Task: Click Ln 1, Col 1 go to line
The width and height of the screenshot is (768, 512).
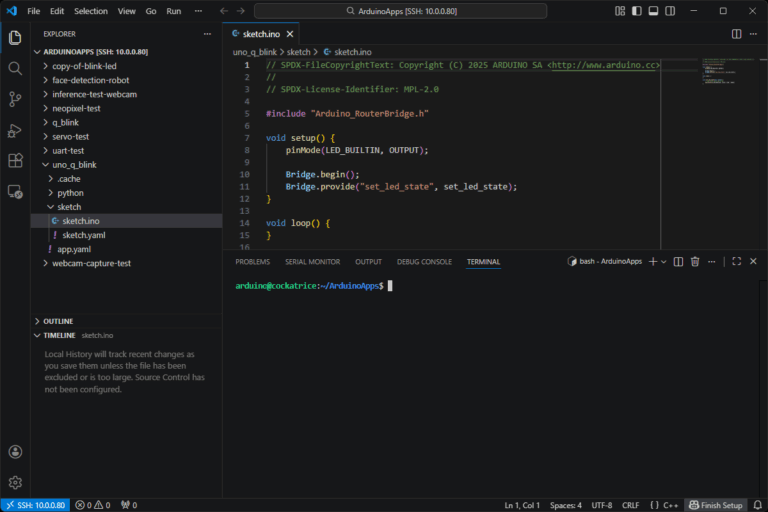Action: point(522,505)
